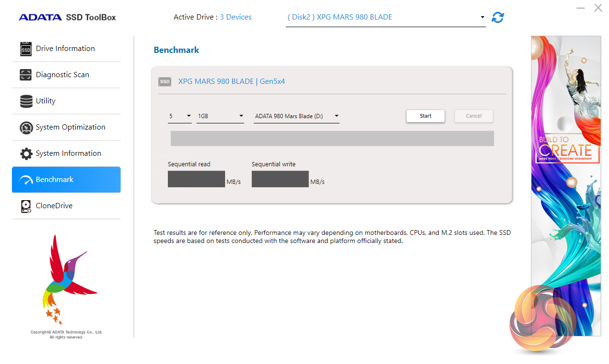The height and width of the screenshot is (364, 609).
Task: Click the 3 Devices link
Action: coord(236,17)
